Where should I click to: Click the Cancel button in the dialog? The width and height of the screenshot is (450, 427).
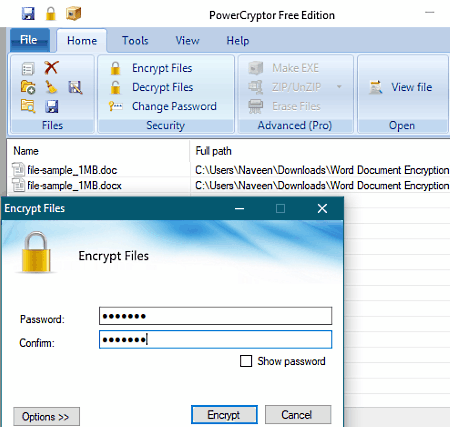click(x=298, y=415)
